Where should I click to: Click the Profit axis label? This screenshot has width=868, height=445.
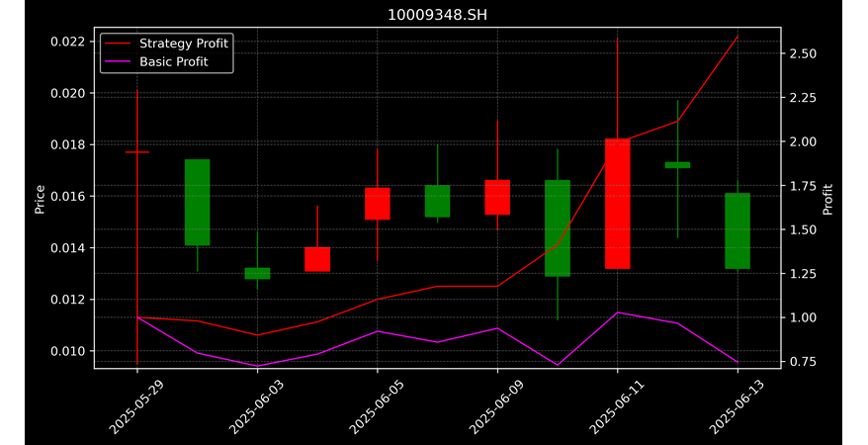click(x=827, y=199)
